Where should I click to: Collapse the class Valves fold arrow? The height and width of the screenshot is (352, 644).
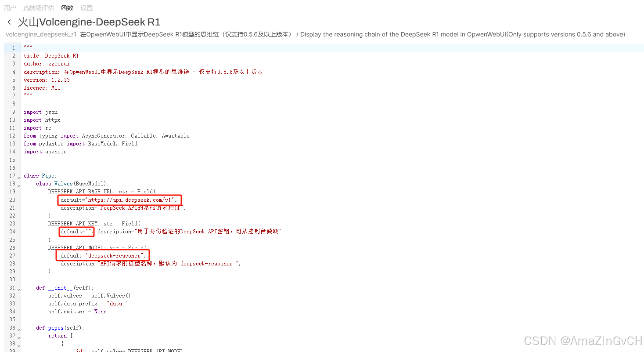tap(18, 185)
